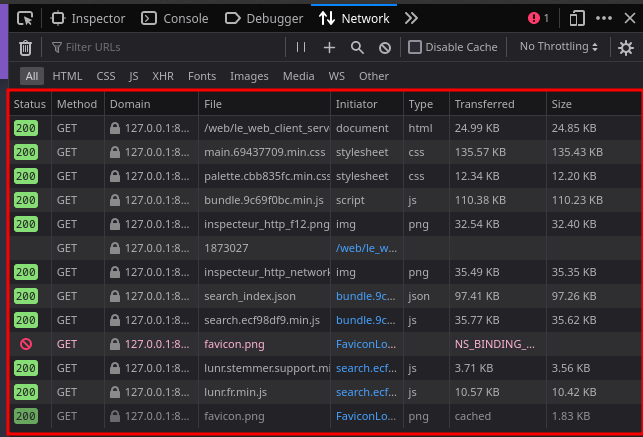
Task: Open search.ecf... initiator of lunr.fr.min.js
Action: click(366, 392)
